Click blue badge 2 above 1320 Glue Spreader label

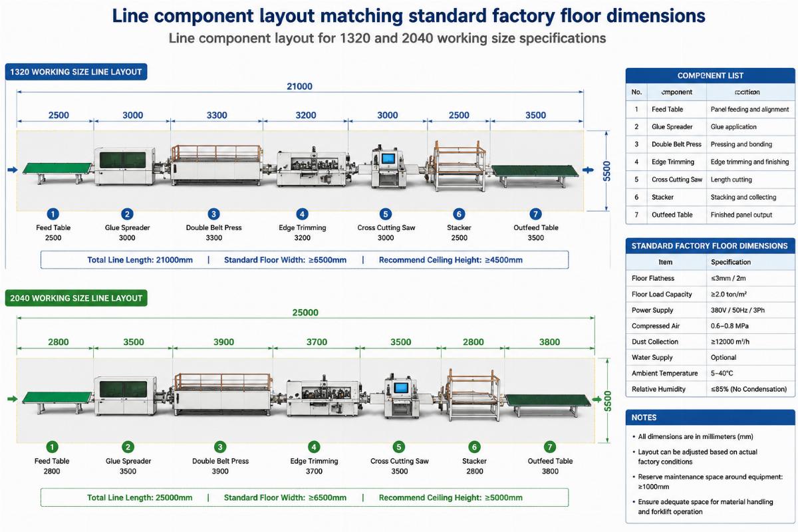click(x=127, y=214)
